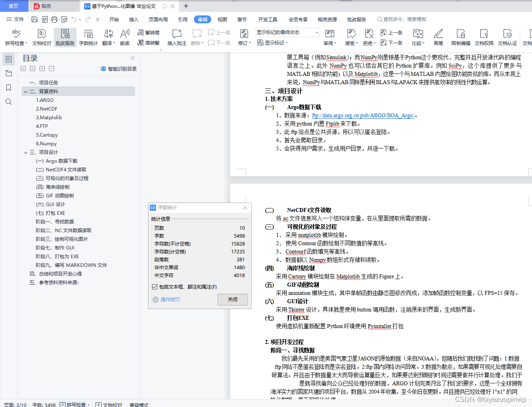Select outline item 5.Cartopy
The height and width of the screenshot is (407, 532).
[47, 135]
